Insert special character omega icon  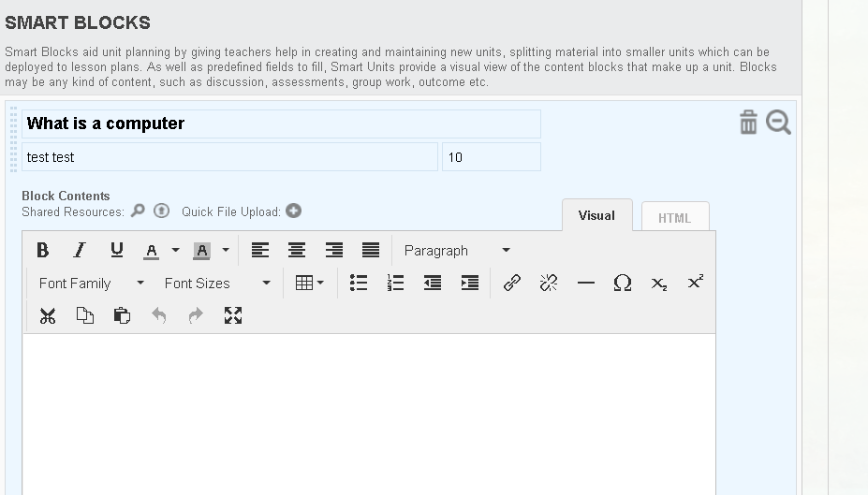click(x=623, y=284)
